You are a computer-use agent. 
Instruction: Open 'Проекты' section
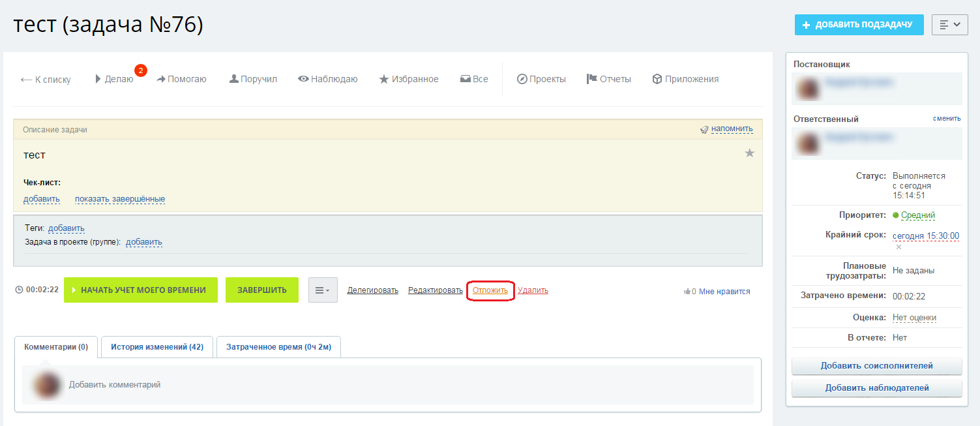coord(541,79)
